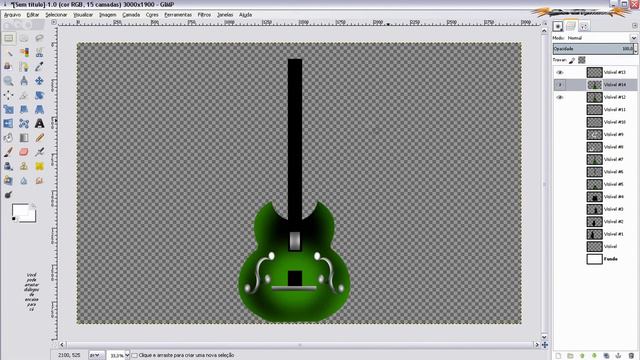Select the Scissors Select tool
The width and height of the screenshot is (640, 360).
(39, 53)
